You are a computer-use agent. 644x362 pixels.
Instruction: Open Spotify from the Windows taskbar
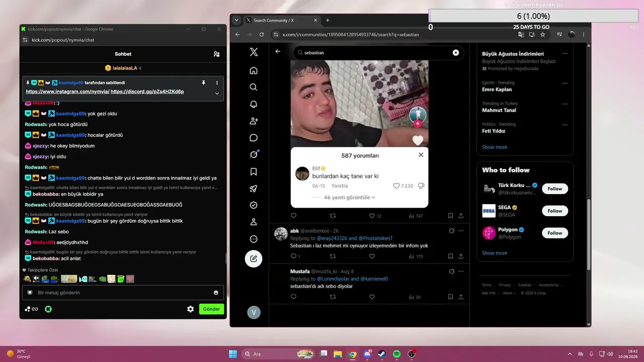point(396,354)
